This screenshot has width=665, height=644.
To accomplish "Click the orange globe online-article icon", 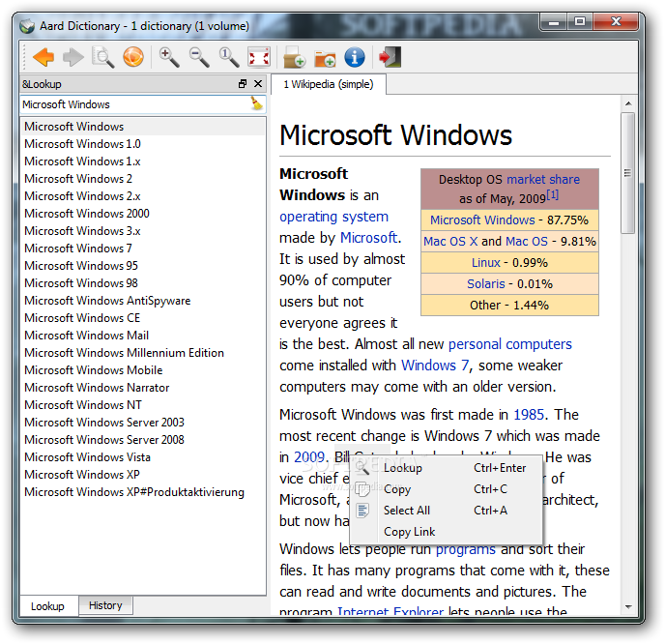I will pos(133,57).
